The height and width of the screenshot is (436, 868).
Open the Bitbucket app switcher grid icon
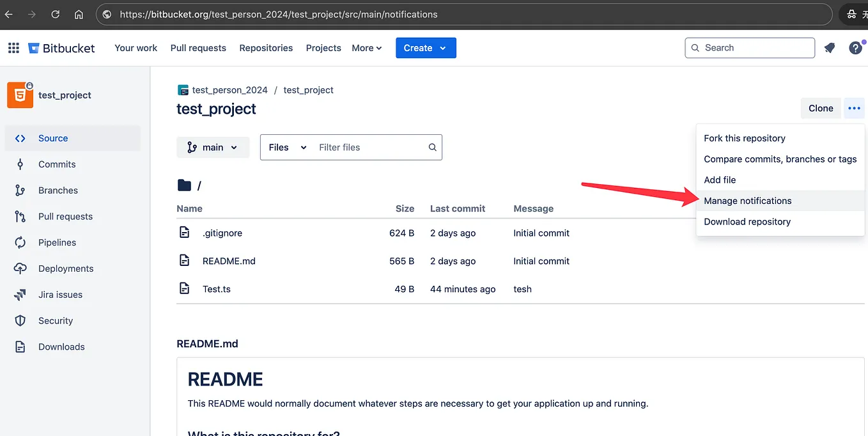pyautogui.click(x=13, y=47)
